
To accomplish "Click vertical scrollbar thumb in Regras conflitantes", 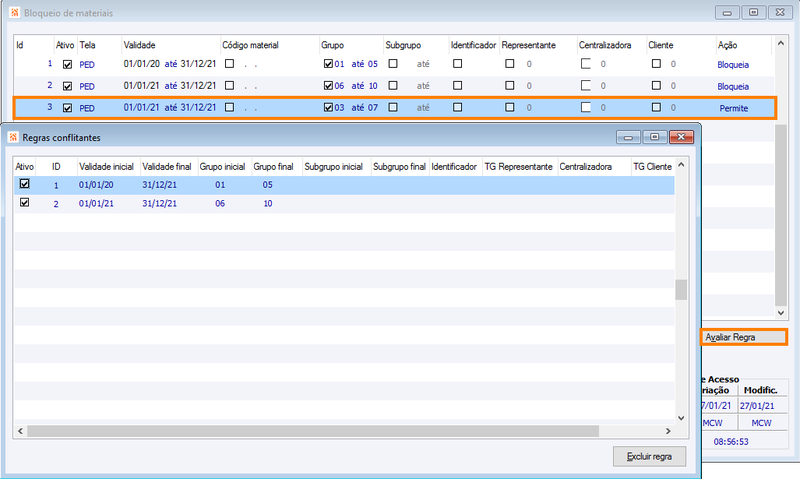I will coord(681,290).
